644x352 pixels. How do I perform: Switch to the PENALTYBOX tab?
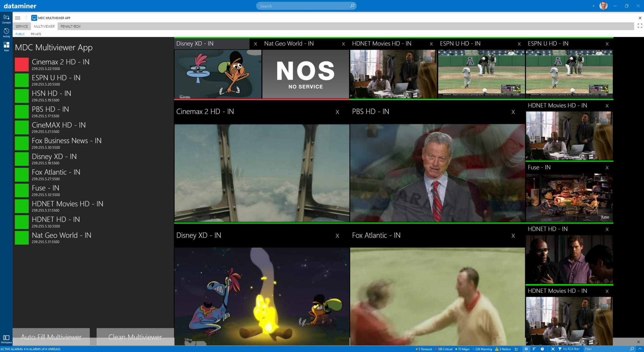[x=71, y=26]
